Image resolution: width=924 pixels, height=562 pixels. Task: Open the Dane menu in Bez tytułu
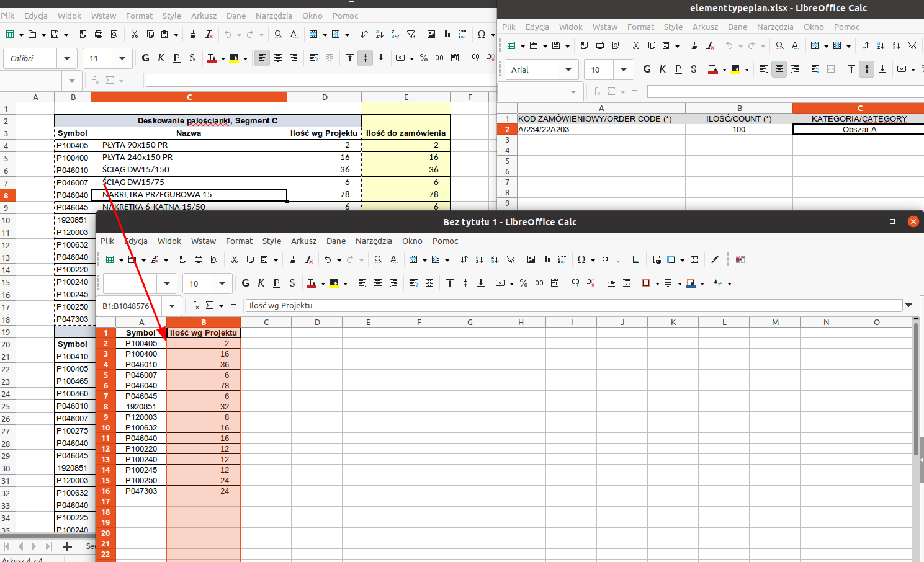(x=336, y=241)
